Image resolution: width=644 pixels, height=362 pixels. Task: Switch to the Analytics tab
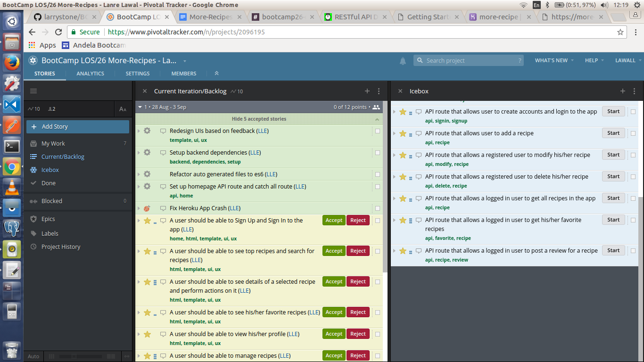click(x=91, y=74)
